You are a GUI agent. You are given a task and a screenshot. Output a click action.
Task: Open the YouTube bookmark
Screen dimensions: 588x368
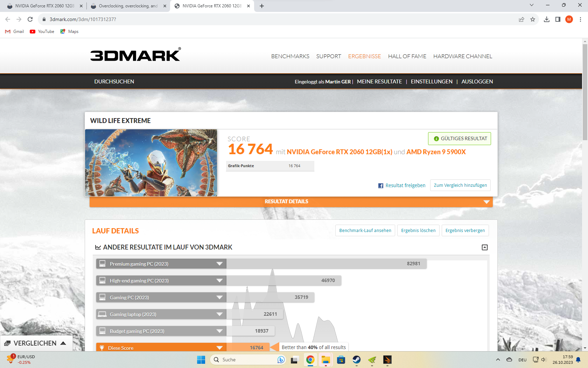tap(42, 32)
